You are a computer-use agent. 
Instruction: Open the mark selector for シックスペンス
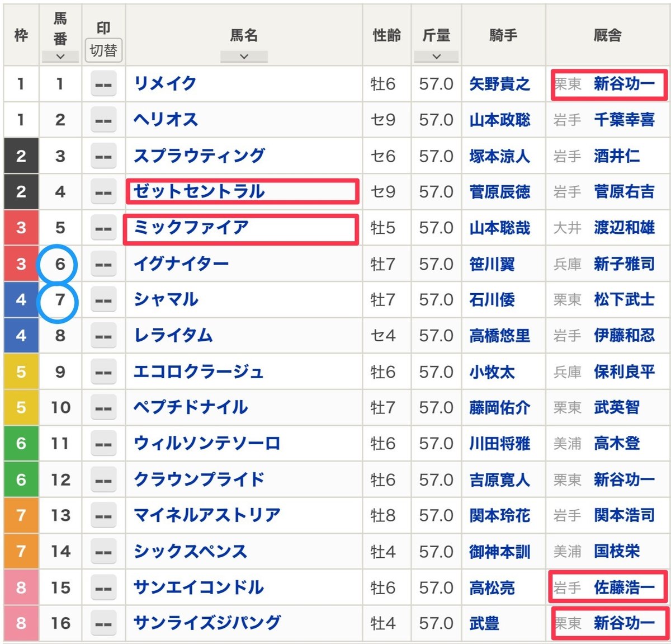pyautogui.click(x=103, y=552)
